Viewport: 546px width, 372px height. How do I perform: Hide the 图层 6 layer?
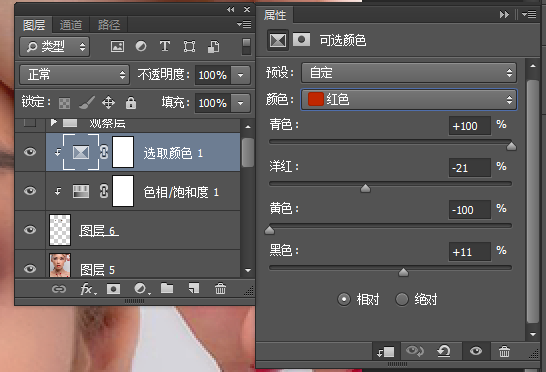click(x=30, y=230)
